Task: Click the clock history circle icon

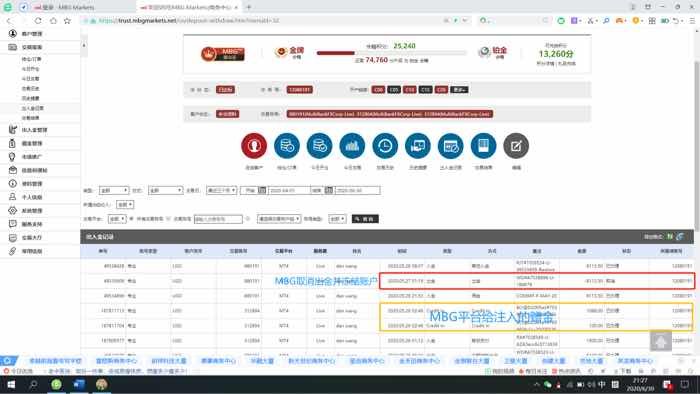Action: pyautogui.click(x=385, y=145)
